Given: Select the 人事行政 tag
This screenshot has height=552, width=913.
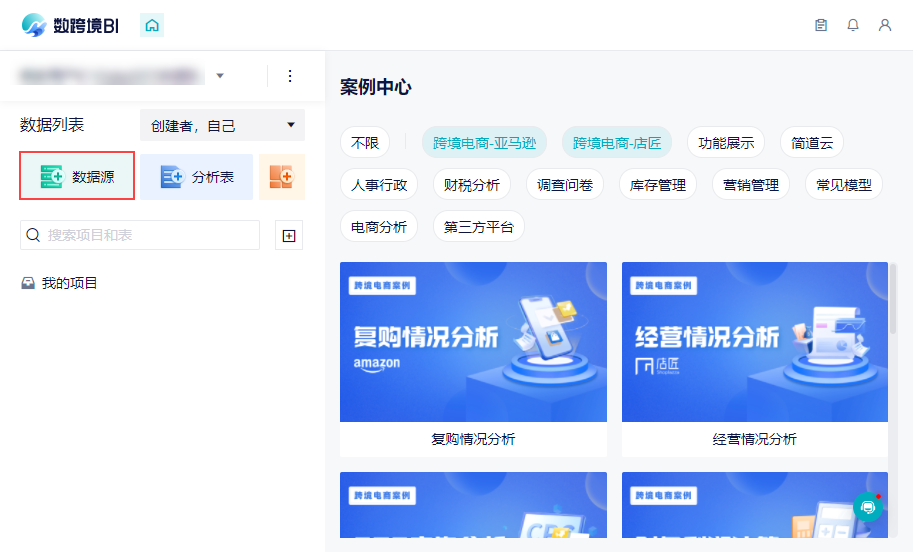Looking at the screenshot, I should [x=379, y=185].
